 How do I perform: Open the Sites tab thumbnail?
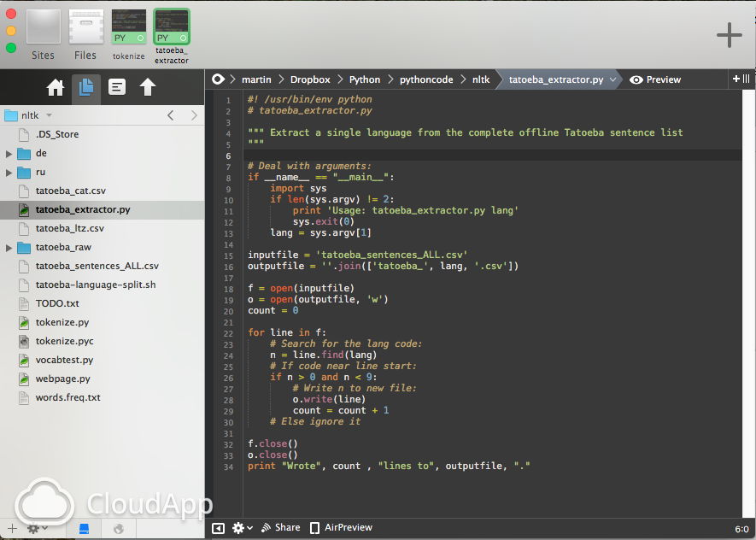pos(43,35)
